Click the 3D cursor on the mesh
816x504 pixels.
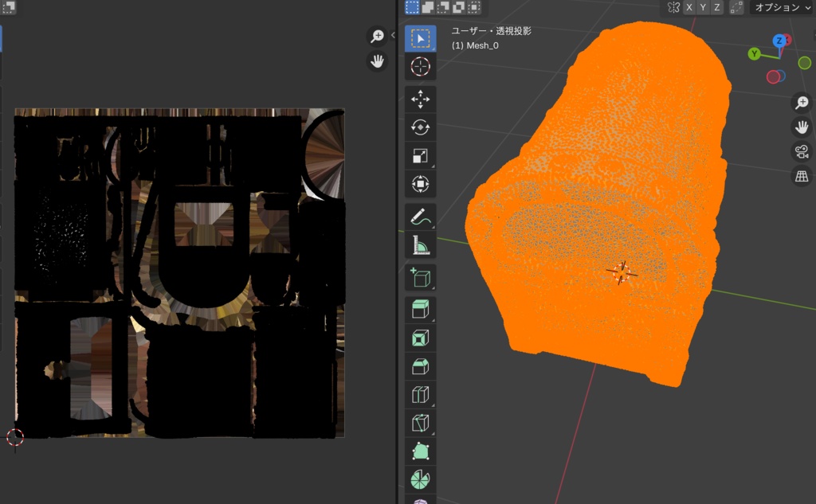[x=622, y=272]
